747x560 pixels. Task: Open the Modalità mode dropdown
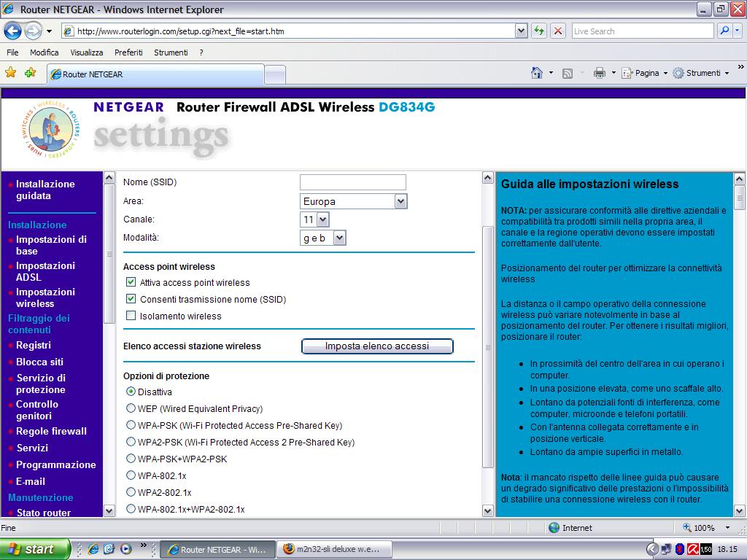pyautogui.click(x=323, y=238)
